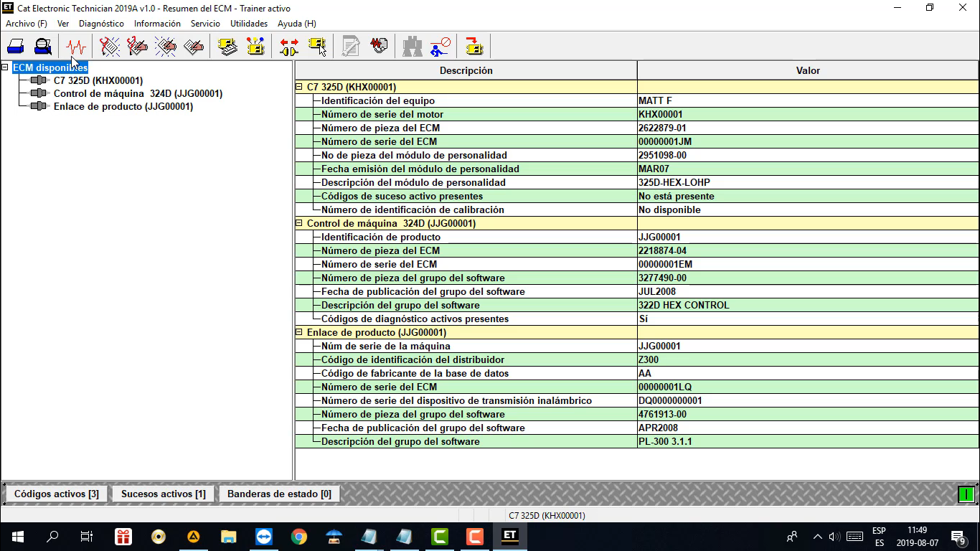Select Control de máquina 324D tree item
980x551 pixels.
tap(138, 94)
